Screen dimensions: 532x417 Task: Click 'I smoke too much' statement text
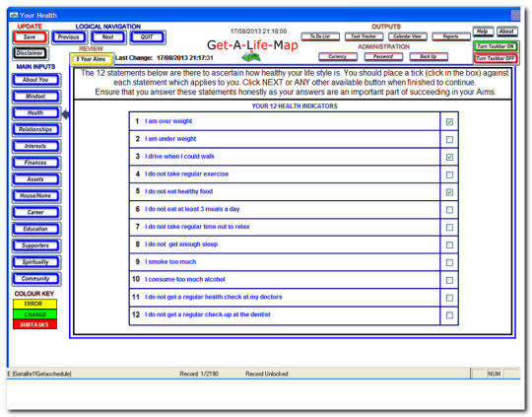click(170, 262)
